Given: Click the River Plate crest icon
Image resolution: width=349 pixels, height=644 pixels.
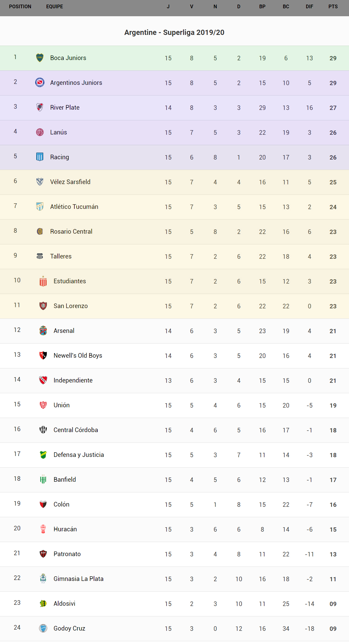Looking at the screenshot, I should coord(40,107).
